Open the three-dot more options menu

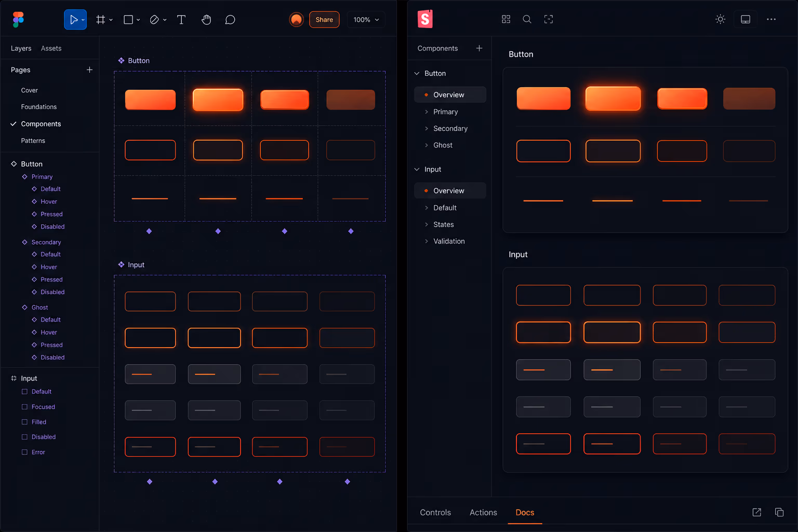tap(771, 19)
